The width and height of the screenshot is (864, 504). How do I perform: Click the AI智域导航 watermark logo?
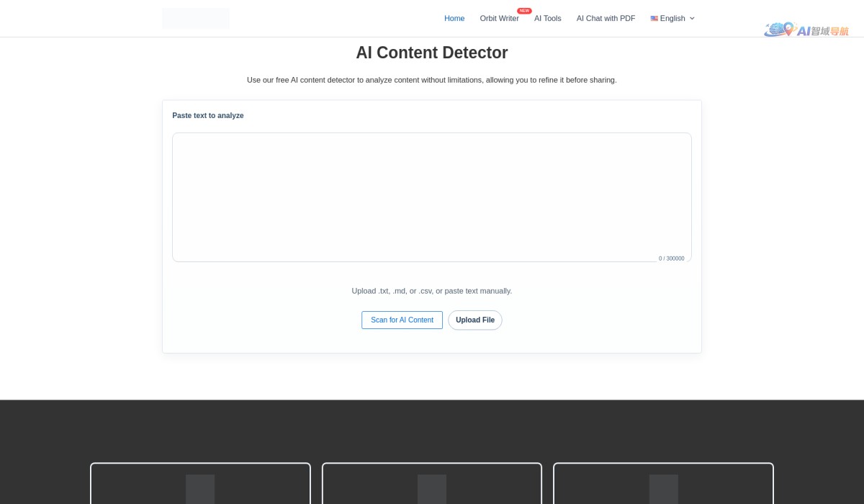click(x=806, y=30)
